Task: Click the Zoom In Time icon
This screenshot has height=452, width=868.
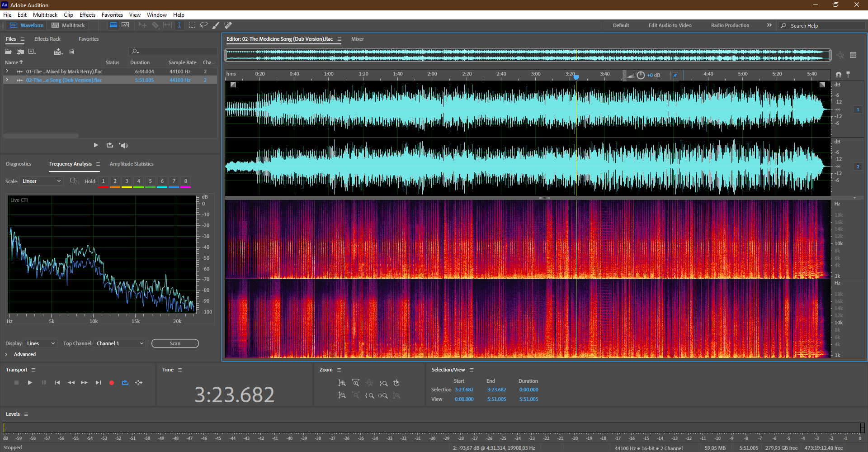Action: [x=356, y=383]
